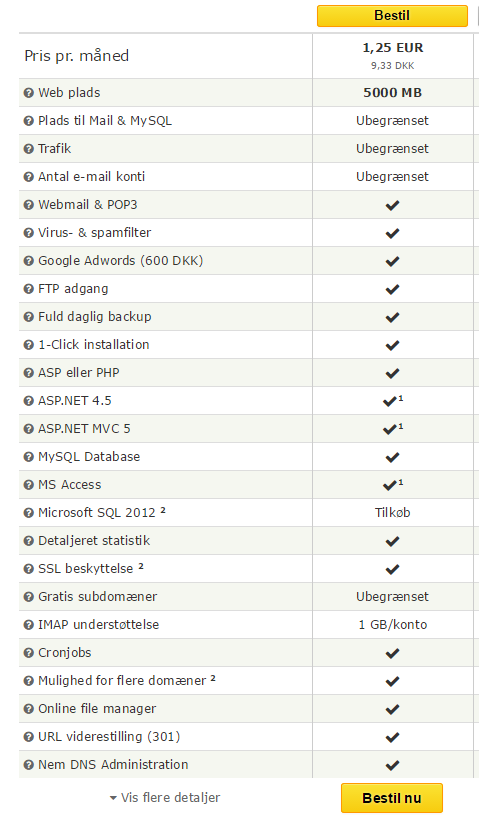Click help icon beside Online file manager
The image size is (479, 827).
pos(28,709)
